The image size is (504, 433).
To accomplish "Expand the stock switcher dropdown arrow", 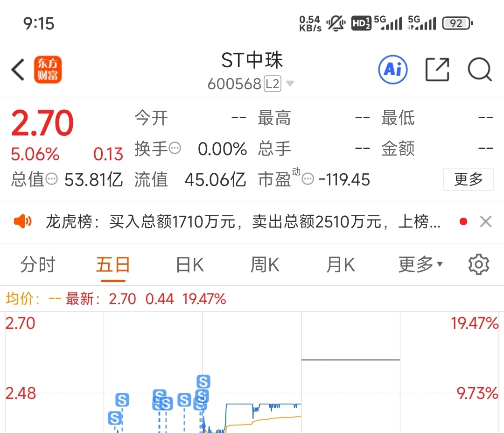I will 290,84.
